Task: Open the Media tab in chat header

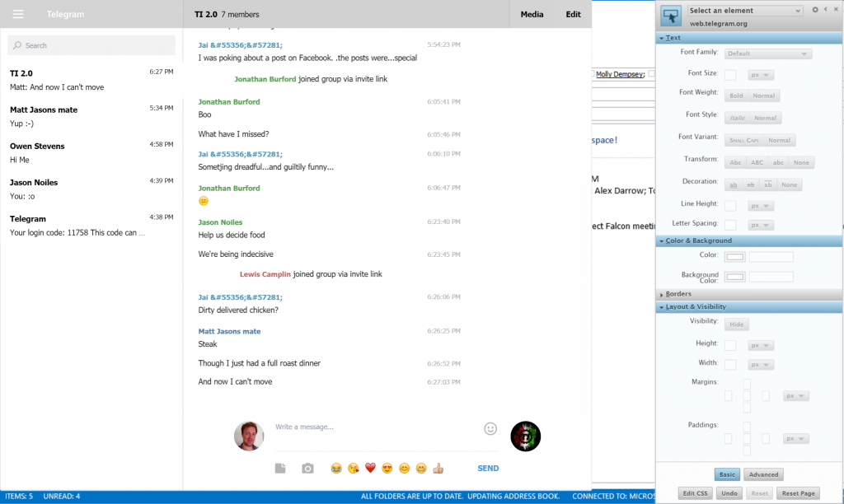Action: pos(532,15)
